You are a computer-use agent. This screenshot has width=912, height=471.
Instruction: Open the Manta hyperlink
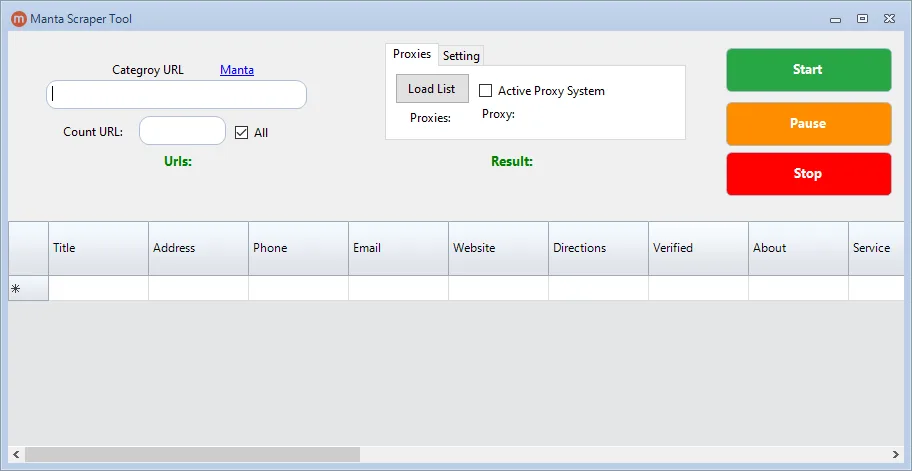(x=237, y=70)
